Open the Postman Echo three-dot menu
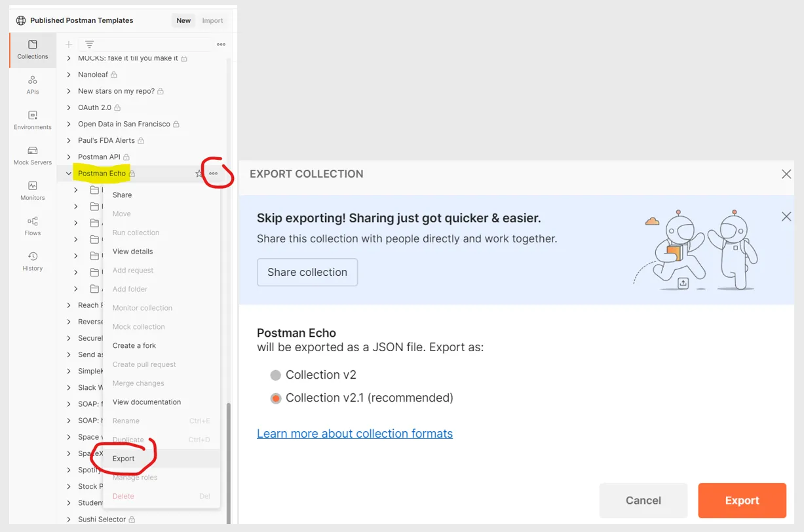The height and width of the screenshot is (532, 804). (x=214, y=174)
